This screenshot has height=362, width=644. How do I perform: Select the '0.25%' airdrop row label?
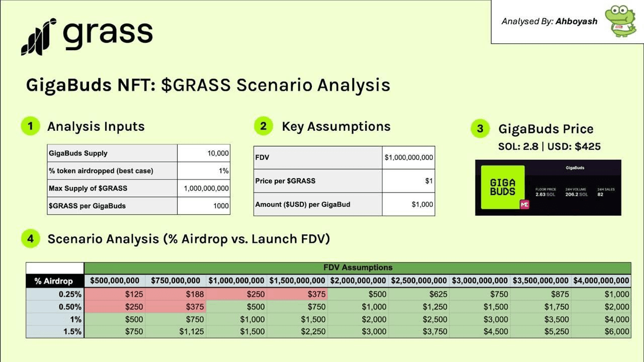click(55, 294)
